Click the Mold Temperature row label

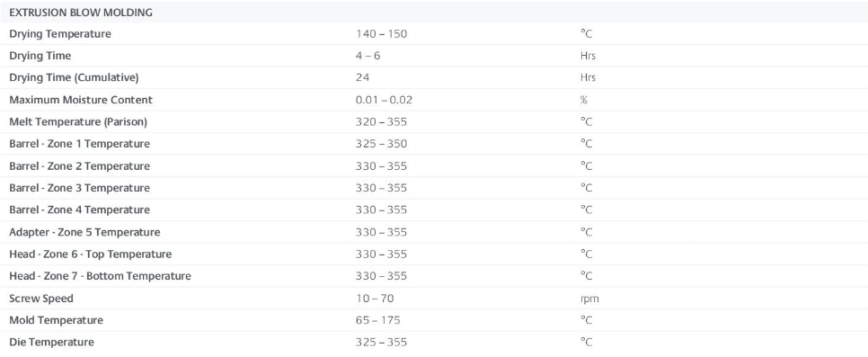tap(56, 320)
